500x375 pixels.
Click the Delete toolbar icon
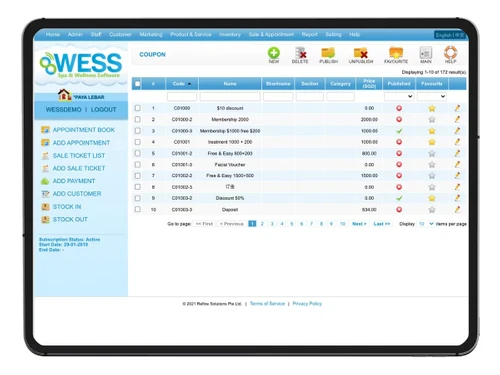[x=300, y=53]
